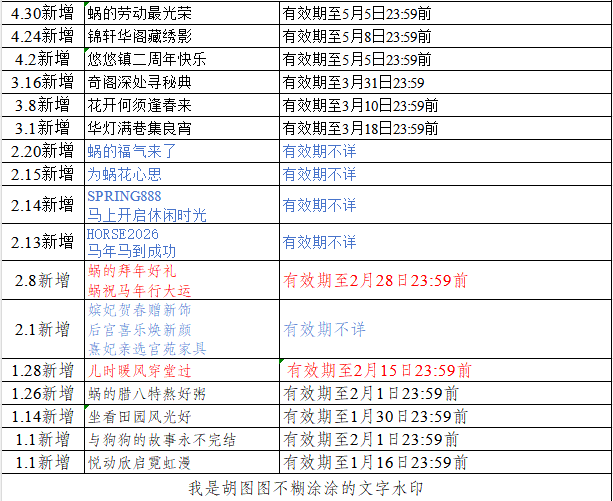Select the date cell '1.14新增'
Screen dimensions: 613x501
point(43,416)
